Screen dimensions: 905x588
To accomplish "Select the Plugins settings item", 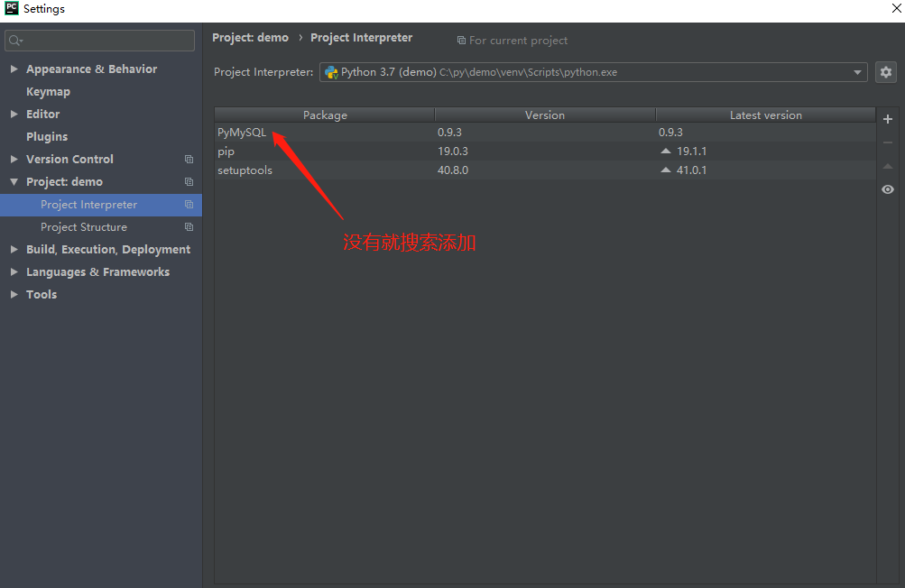I will click(x=47, y=137).
